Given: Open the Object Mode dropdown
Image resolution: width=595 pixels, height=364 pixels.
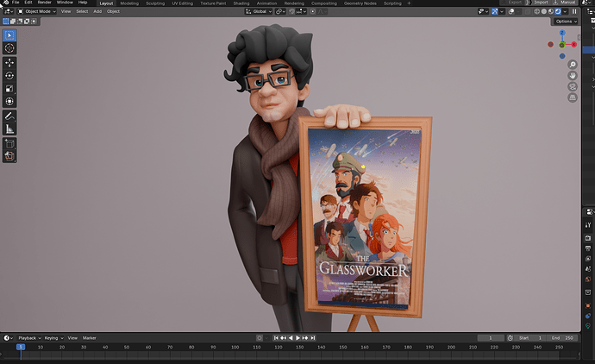Looking at the screenshot, I should 37,11.
